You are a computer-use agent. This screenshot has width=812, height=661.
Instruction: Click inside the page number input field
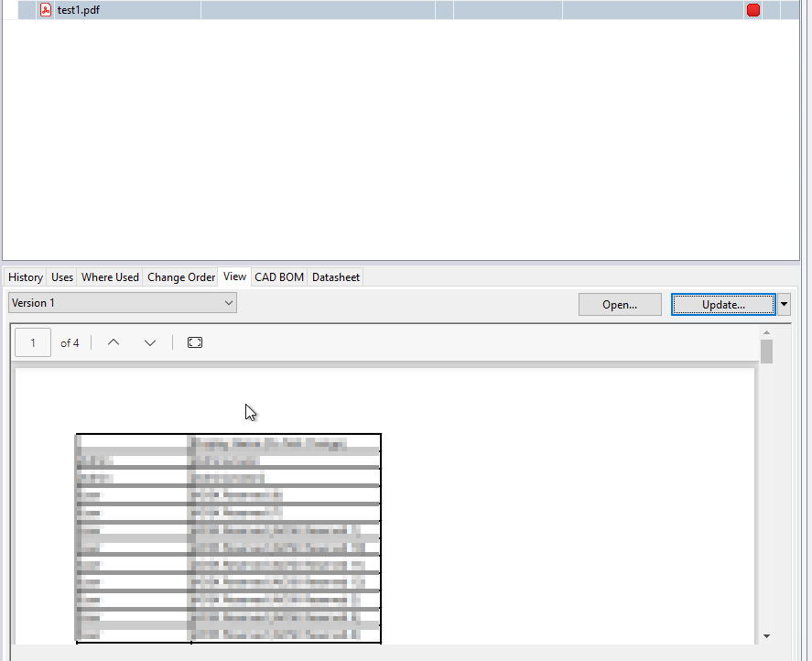click(x=32, y=342)
